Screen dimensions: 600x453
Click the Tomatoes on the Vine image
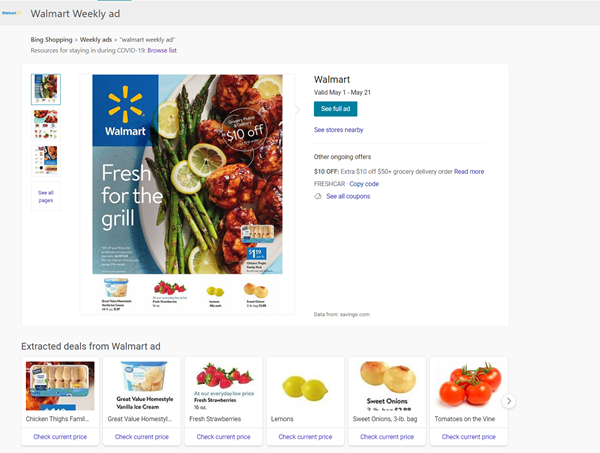pos(468,388)
